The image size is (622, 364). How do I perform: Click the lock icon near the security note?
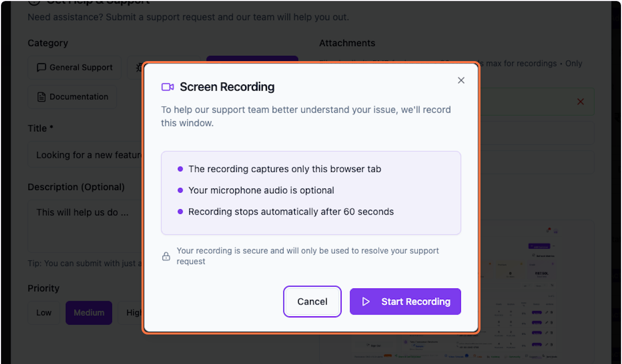[x=166, y=256]
